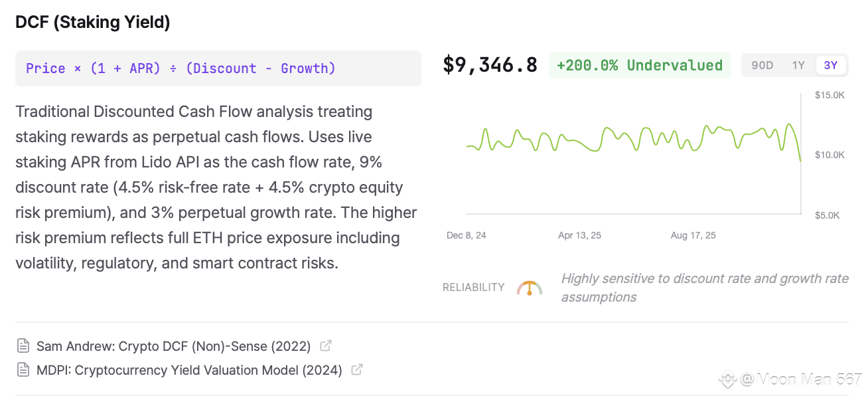Click the DCF (Staking Yield) heading
This screenshot has width=868, height=396.
(93, 22)
